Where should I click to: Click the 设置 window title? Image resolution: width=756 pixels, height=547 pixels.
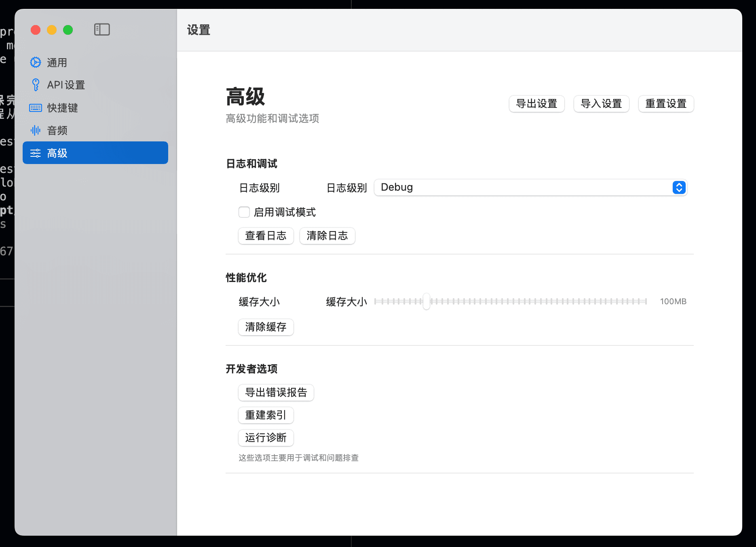[x=199, y=30]
